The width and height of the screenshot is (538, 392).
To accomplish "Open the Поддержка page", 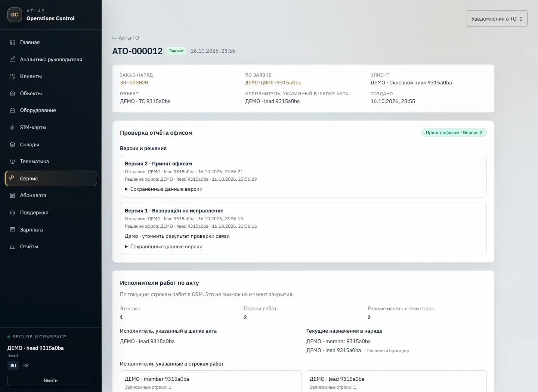I will click(x=51, y=212).
